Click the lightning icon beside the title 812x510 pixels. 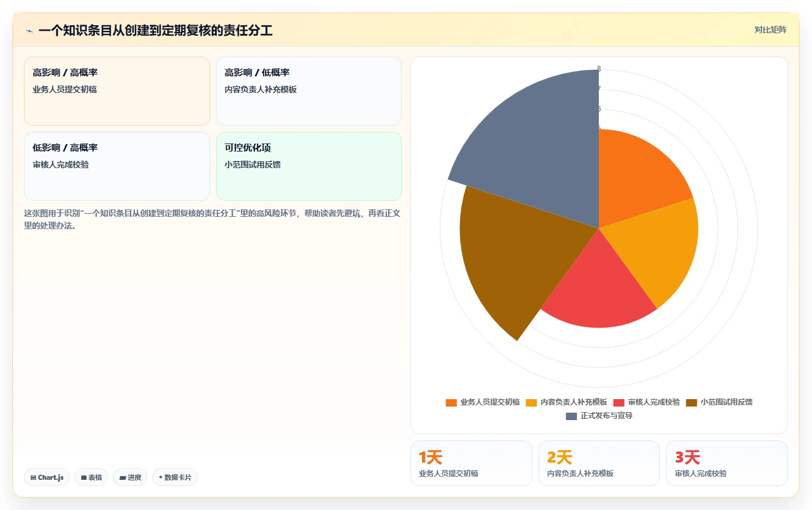(x=30, y=31)
